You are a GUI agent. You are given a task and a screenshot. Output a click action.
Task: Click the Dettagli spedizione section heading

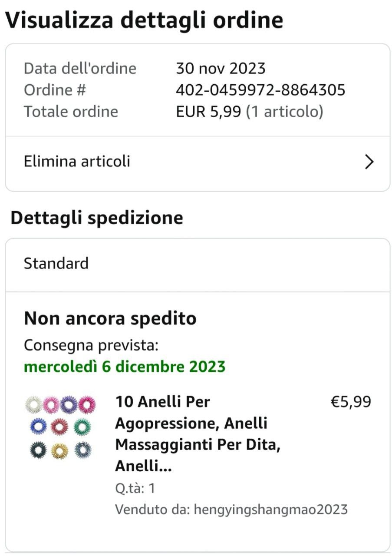click(x=97, y=218)
